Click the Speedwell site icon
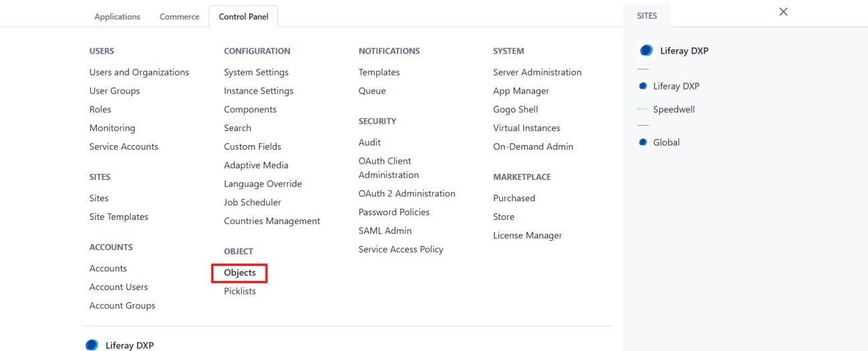The image size is (868, 351). (x=643, y=110)
